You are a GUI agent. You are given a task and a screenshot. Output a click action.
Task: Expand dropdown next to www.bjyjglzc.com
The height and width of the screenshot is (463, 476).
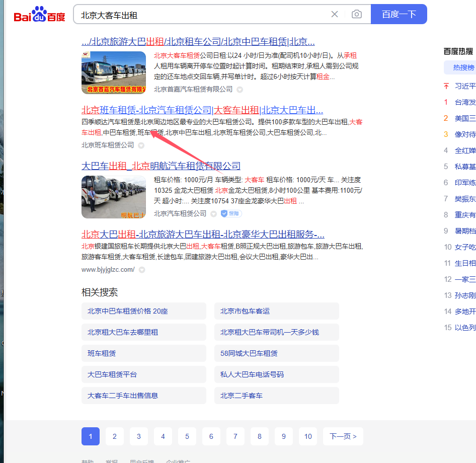[142, 270]
